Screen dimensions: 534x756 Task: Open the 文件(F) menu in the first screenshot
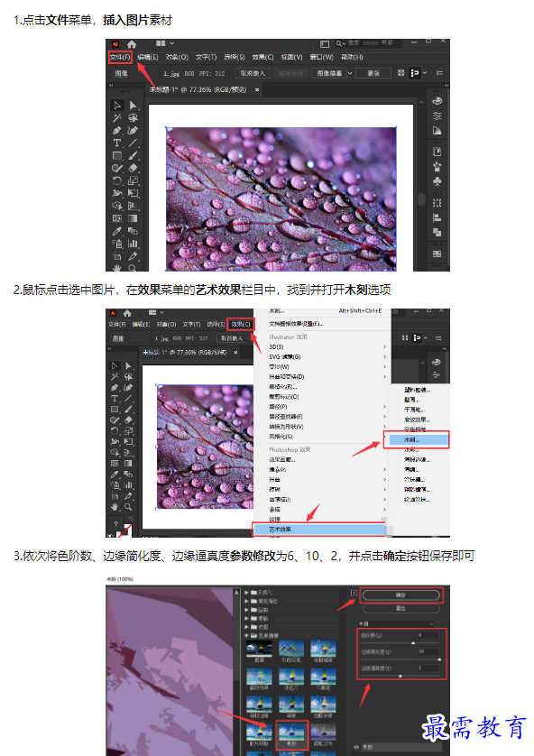click(120, 57)
